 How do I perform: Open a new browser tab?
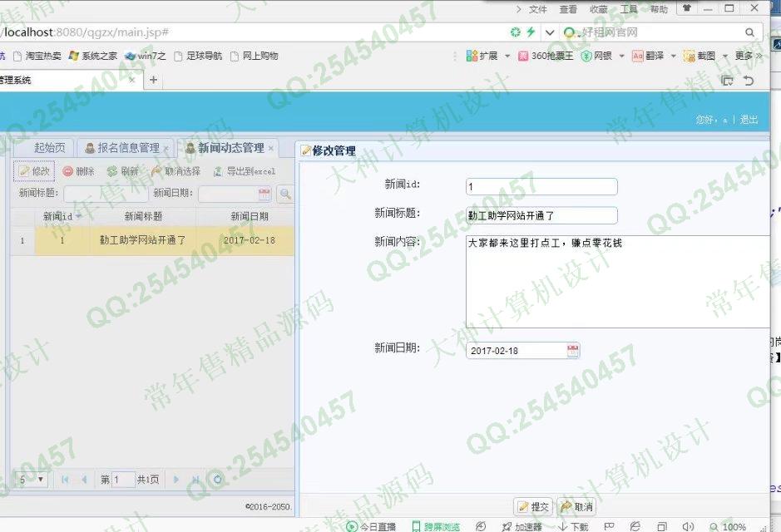[x=153, y=80]
